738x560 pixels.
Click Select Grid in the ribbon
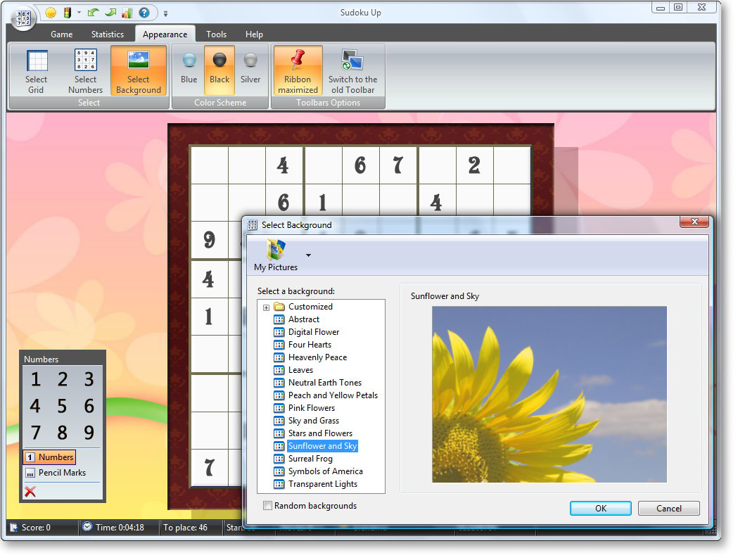click(x=37, y=71)
